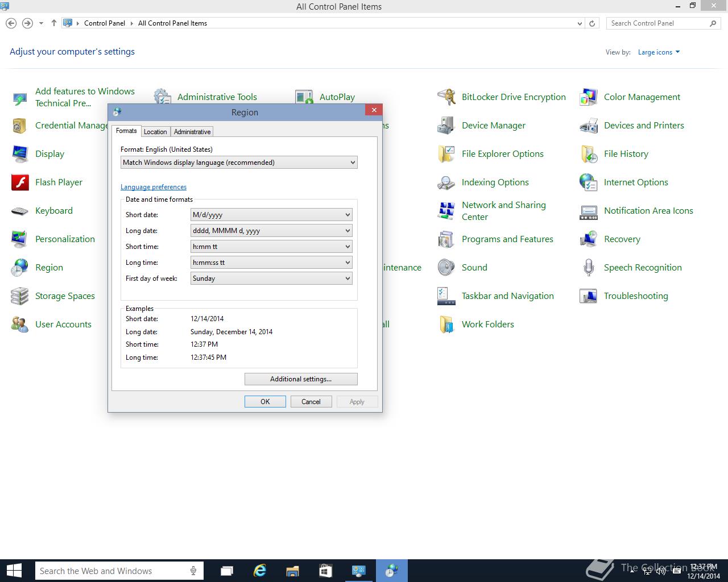The image size is (728, 582).
Task: Open the Internet Options icon
Action: 589,182
